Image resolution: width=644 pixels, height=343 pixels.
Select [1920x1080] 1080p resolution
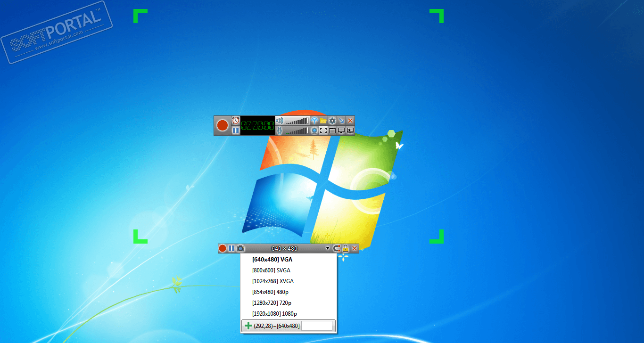(x=289, y=314)
